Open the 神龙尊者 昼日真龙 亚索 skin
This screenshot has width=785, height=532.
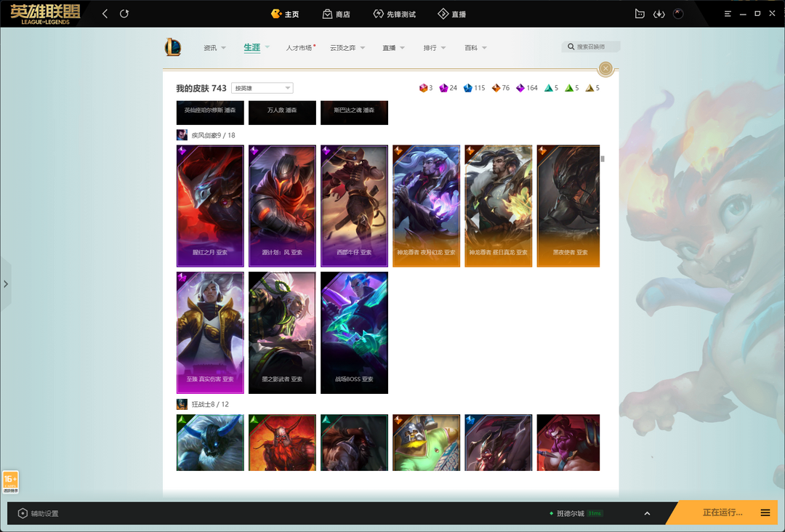coord(499,206)
